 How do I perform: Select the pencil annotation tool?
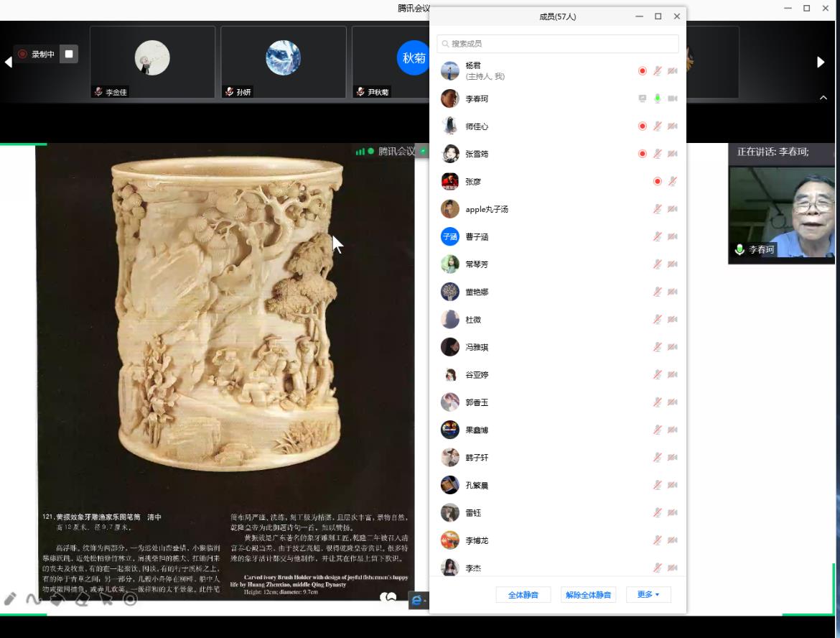10,598
